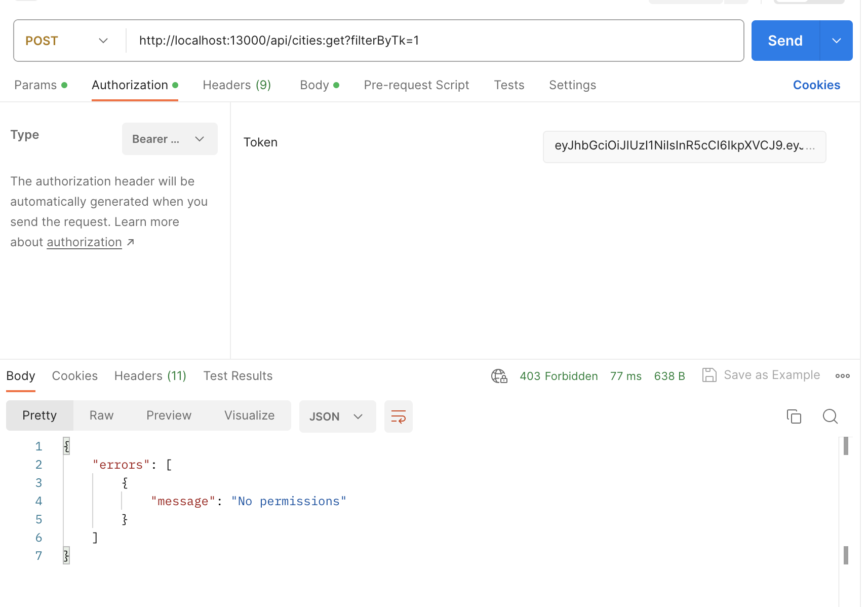868x607 pixels.
Task: Select the Raw response view
Action: 101,415
